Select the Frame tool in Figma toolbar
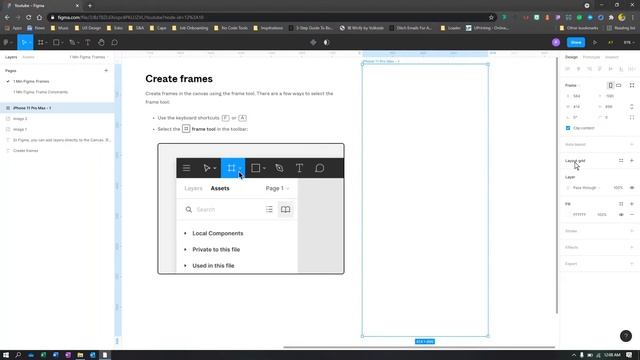Image resolution: width=640 pixels, height=360 pixels. [x=40, y=42]
